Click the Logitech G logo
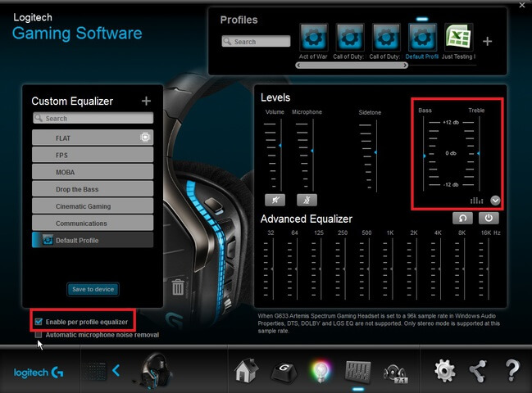 click(39, 373)
